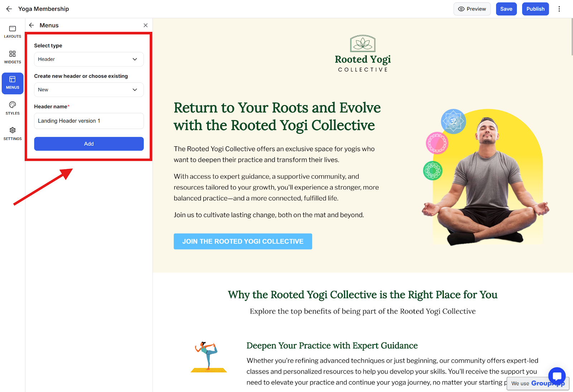Click the Publish button
Screen dimensions: 573x392
coord(535,9)
